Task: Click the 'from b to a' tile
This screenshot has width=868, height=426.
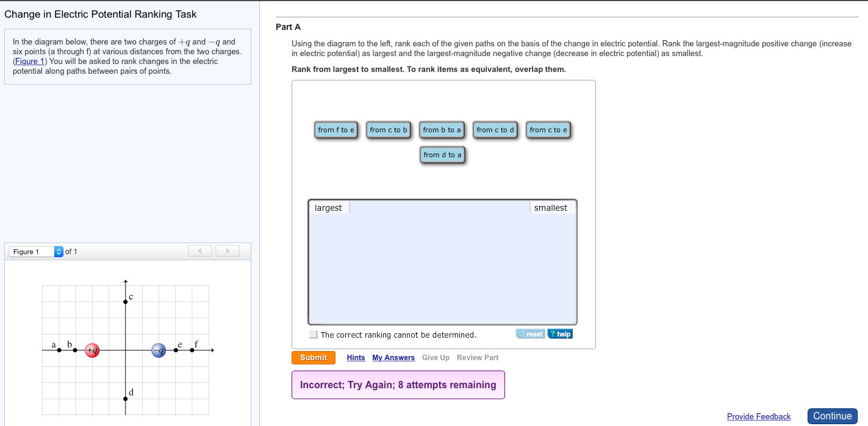Action: click(442, 130)
